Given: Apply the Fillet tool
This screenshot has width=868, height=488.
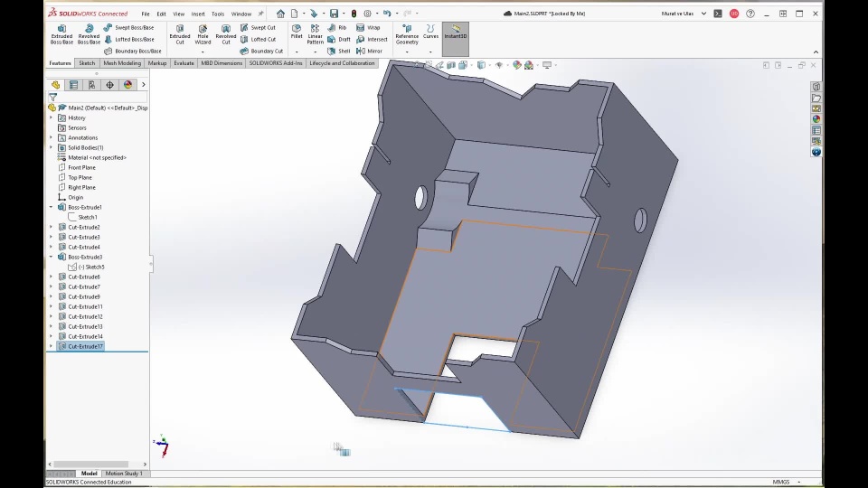Looking at the screenshot, I should (297, 32).
